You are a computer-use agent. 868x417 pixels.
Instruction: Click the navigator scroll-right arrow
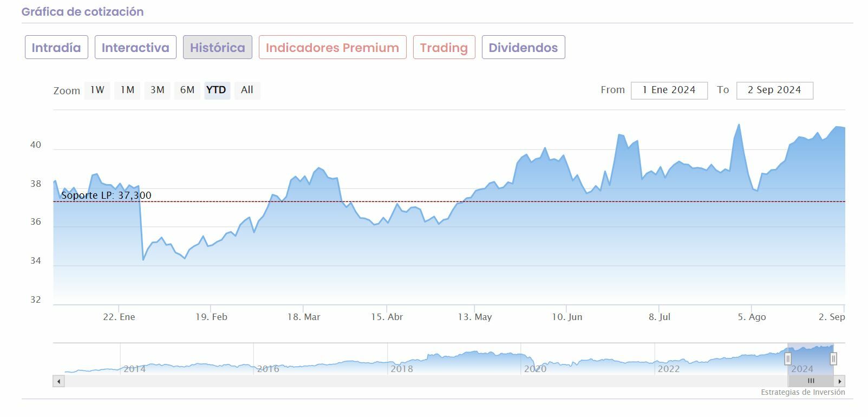pos(839,381)
